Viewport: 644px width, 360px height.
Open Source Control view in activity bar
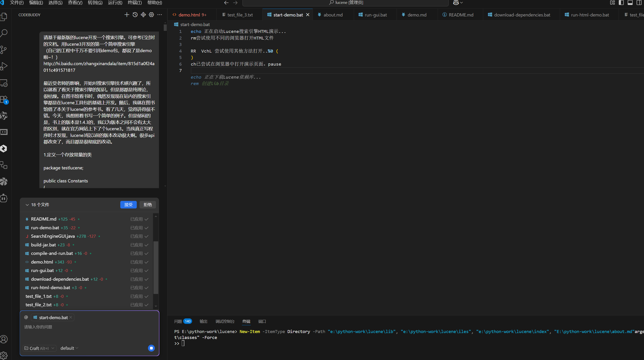click(x=4, y=50)
